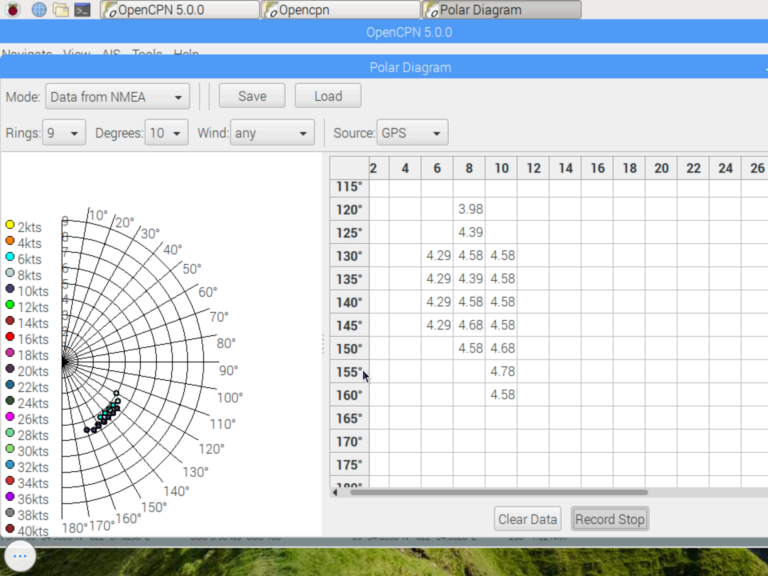768x576 pixels.
Task: Open the Raspberry Pi main menu
Action: point(12,10)
